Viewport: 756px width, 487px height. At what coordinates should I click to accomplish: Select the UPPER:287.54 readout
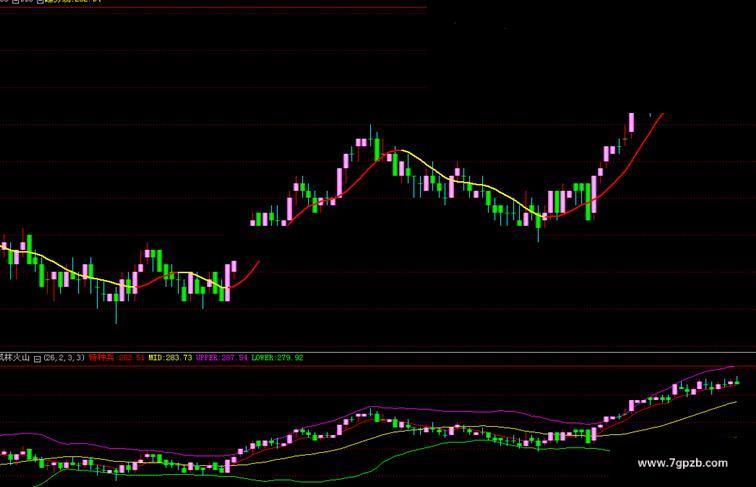pyautogui.click(x=221, y=358)
